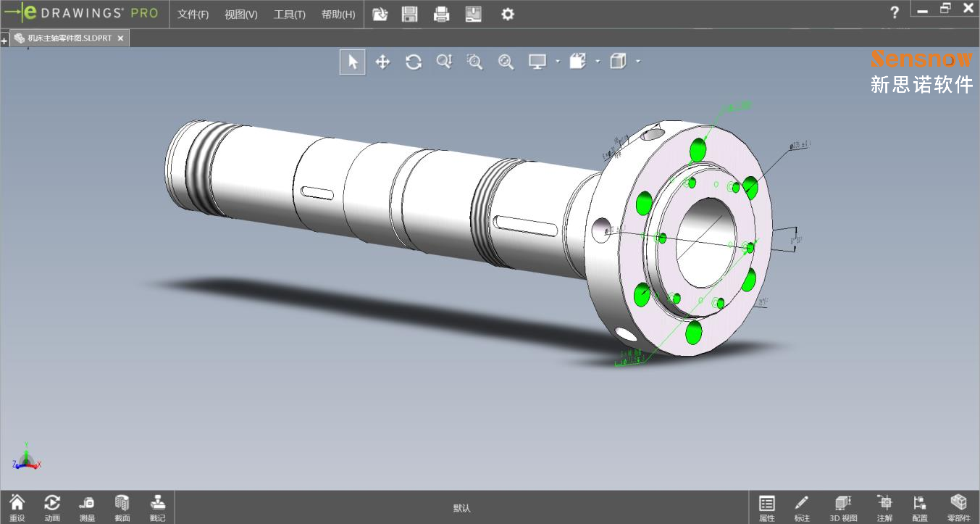980x524 pixels.
Task: Activate the Pan tool
Action: click(x=383, y=62)
